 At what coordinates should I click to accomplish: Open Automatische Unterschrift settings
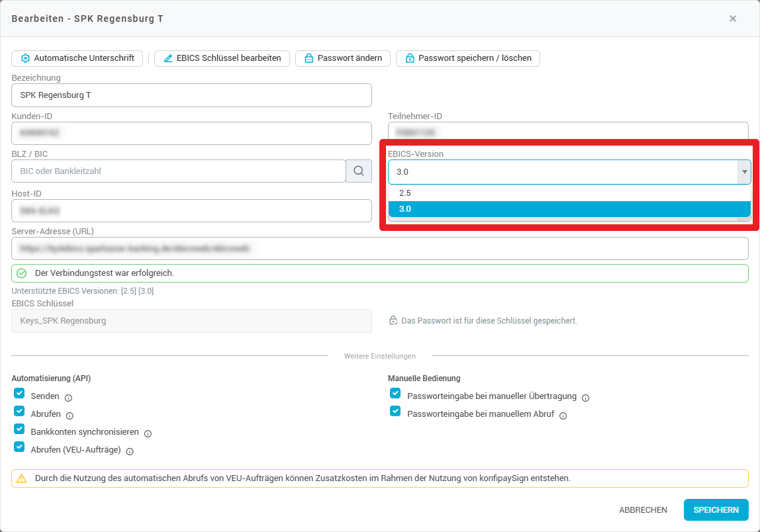click(x=77, y=58)
